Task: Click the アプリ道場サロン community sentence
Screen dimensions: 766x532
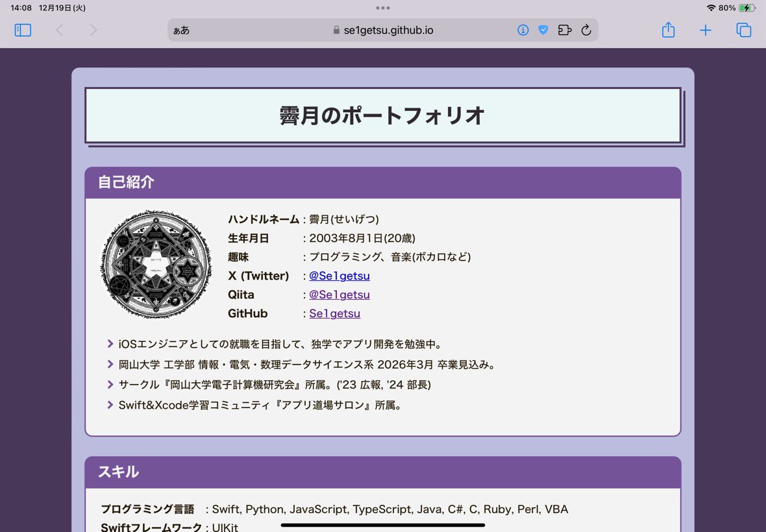Action: click(262, 405)
